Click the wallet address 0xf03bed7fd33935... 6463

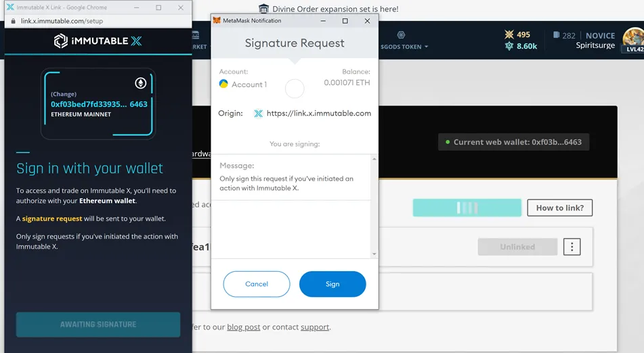(x=99, y=104)
